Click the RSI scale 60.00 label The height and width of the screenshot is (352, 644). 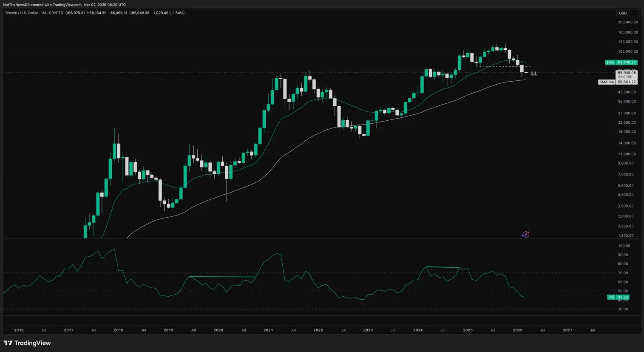click(623, 282)
